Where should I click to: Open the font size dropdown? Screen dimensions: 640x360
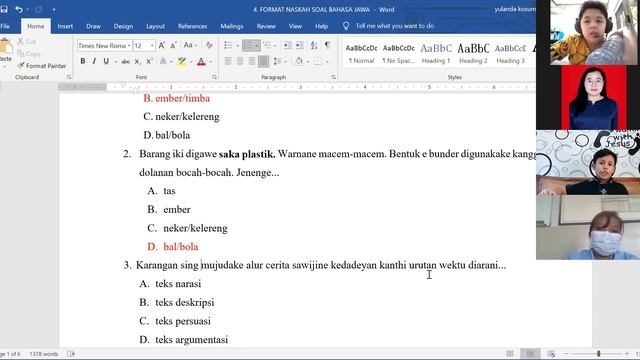[152, 46]
